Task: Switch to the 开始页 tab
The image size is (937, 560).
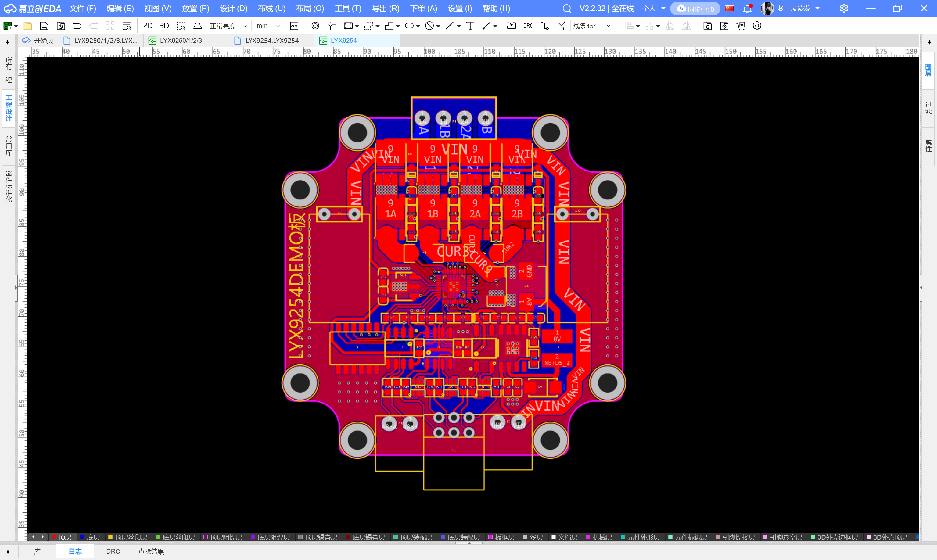Action: (38, 40)
